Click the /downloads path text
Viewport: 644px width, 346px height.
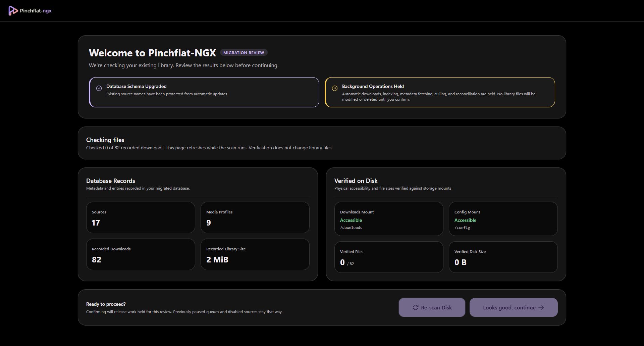coord(351,228)
